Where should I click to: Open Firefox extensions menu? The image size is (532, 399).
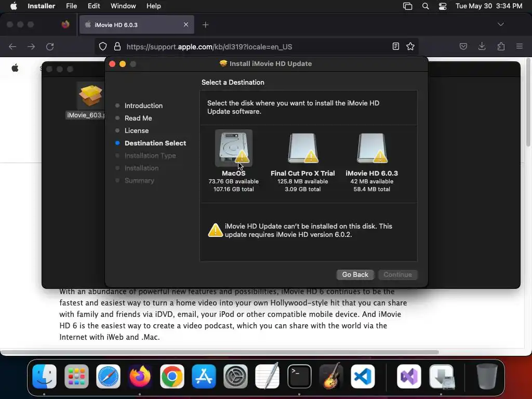point(501,46)
